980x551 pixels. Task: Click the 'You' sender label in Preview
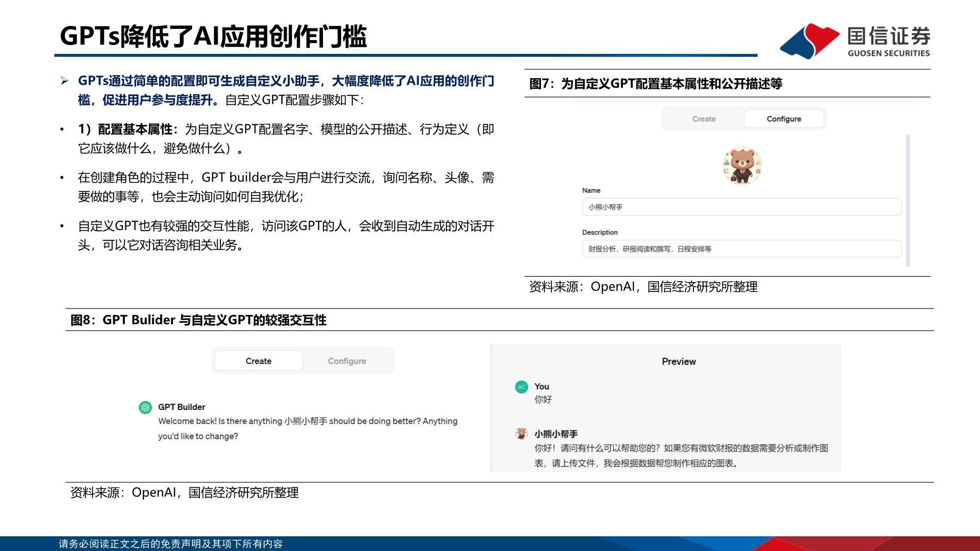[x=541, y=386]
